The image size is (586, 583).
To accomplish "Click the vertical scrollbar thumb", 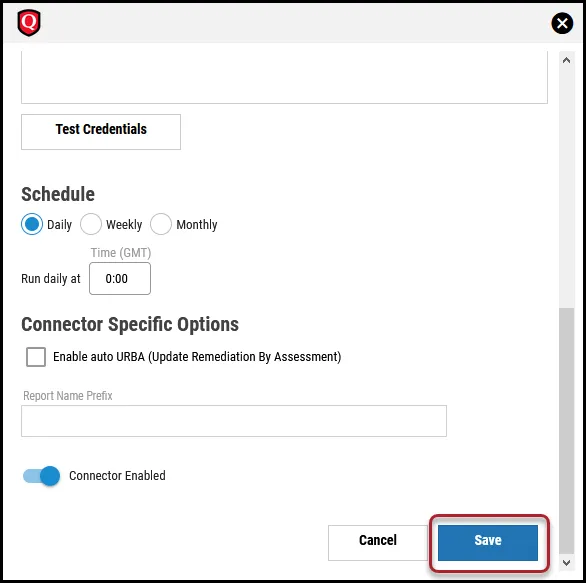I will tap(567, 431).
